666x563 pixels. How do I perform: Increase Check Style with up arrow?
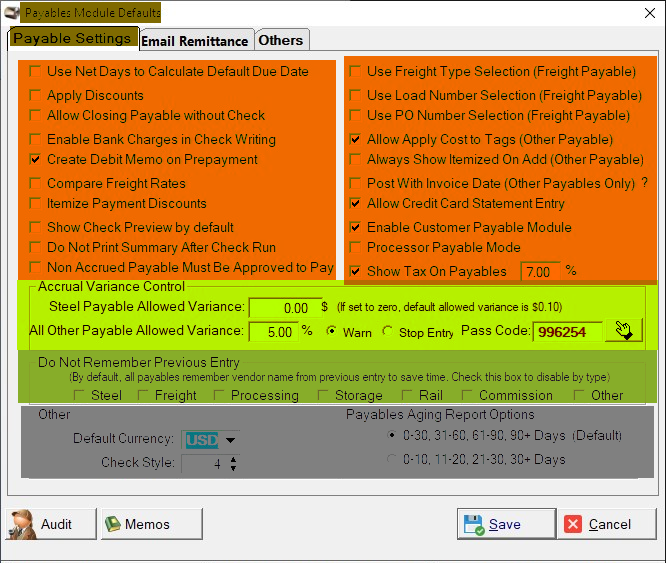pos(233,459)
